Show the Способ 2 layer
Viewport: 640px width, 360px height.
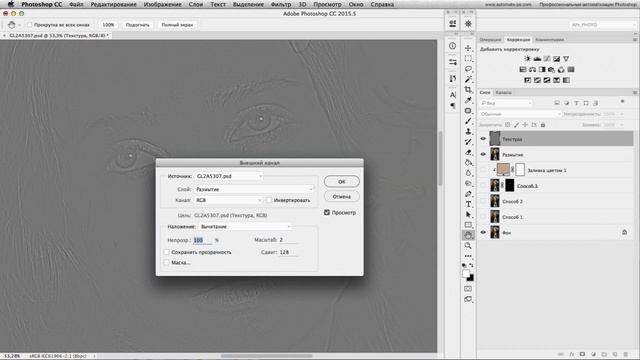click(x=483, y=201)
